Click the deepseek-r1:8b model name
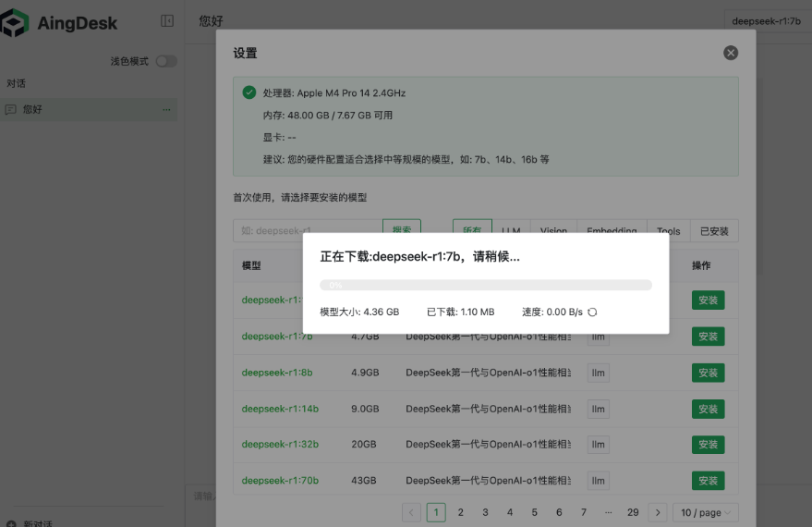The width and height of the screenshot is (812, 527). coord(277,373)
